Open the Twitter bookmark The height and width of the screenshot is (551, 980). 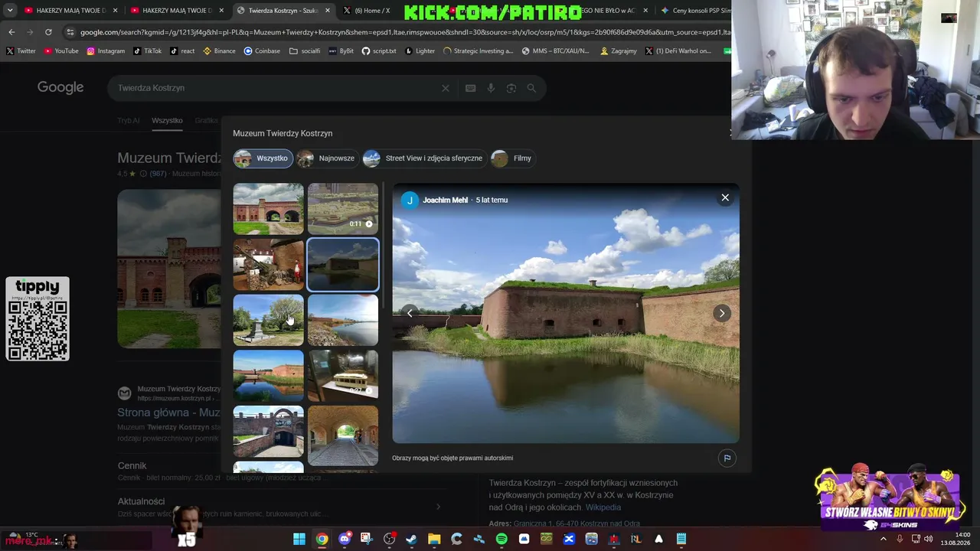[21, 51]
